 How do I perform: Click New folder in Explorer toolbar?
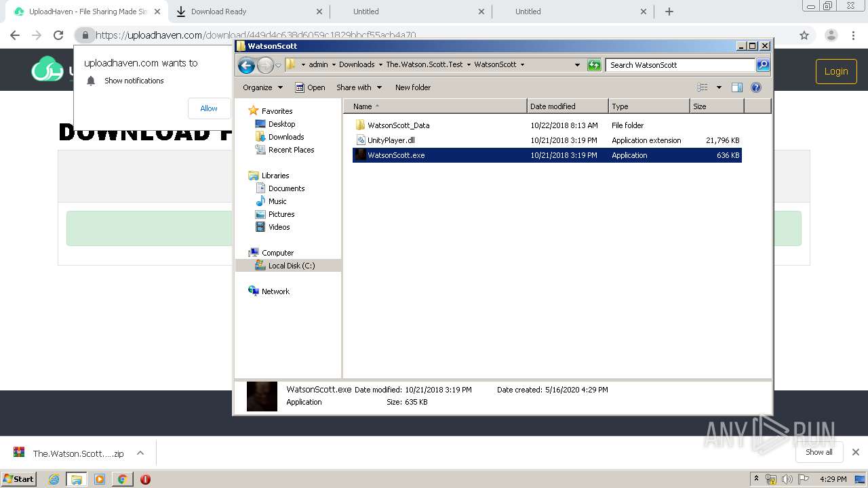(413, 87)
